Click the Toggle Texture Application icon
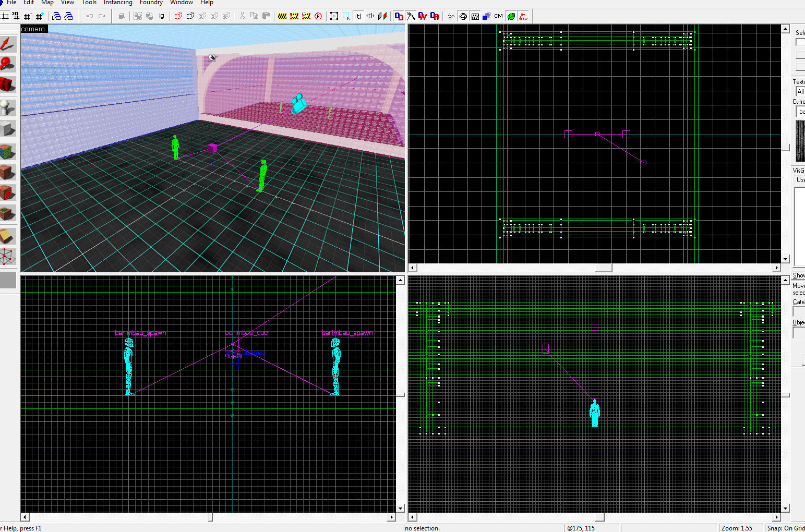Image resolution: width=805 pixels, height=532 pixels. tap(7, 152)
